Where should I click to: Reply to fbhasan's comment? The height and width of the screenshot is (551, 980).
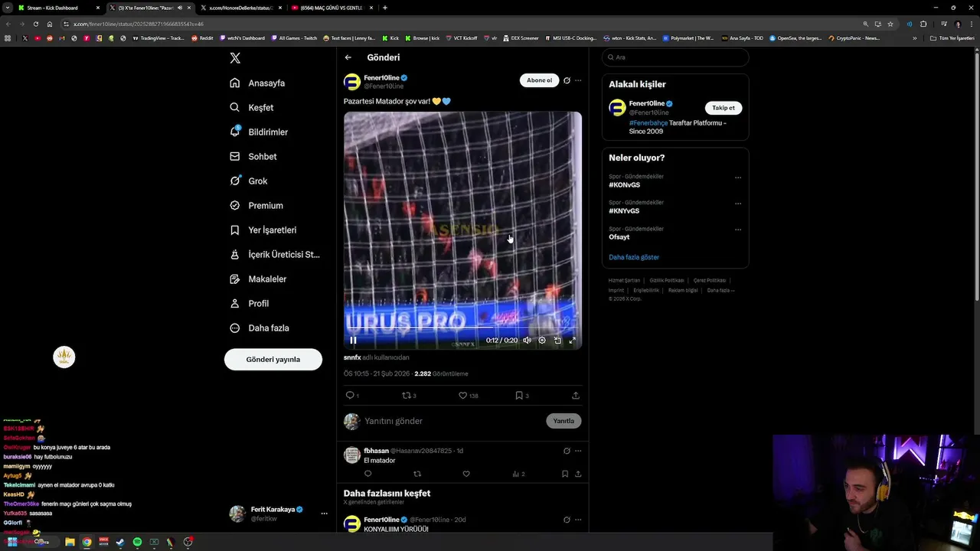(367, 474)
